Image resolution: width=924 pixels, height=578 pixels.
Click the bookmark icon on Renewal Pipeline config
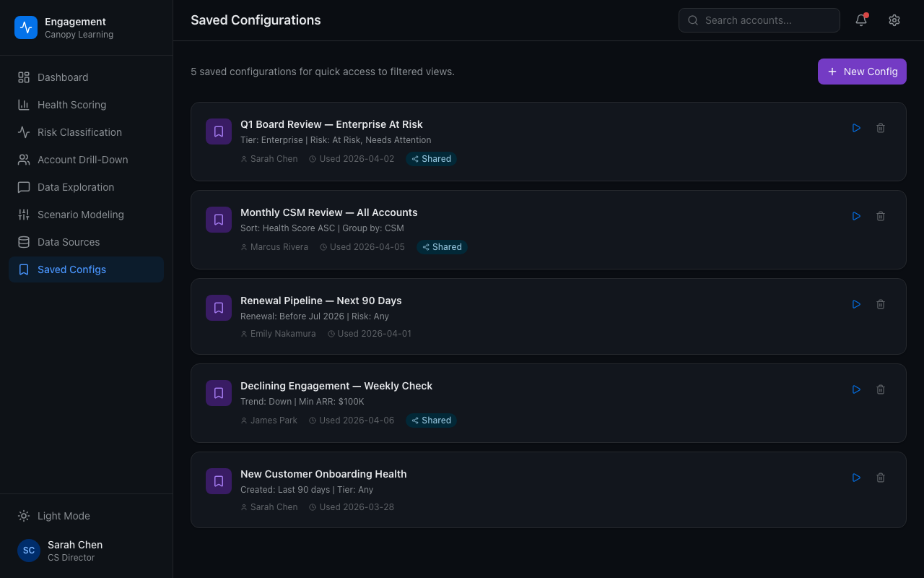pyautogui.click(x=219, y=307)
